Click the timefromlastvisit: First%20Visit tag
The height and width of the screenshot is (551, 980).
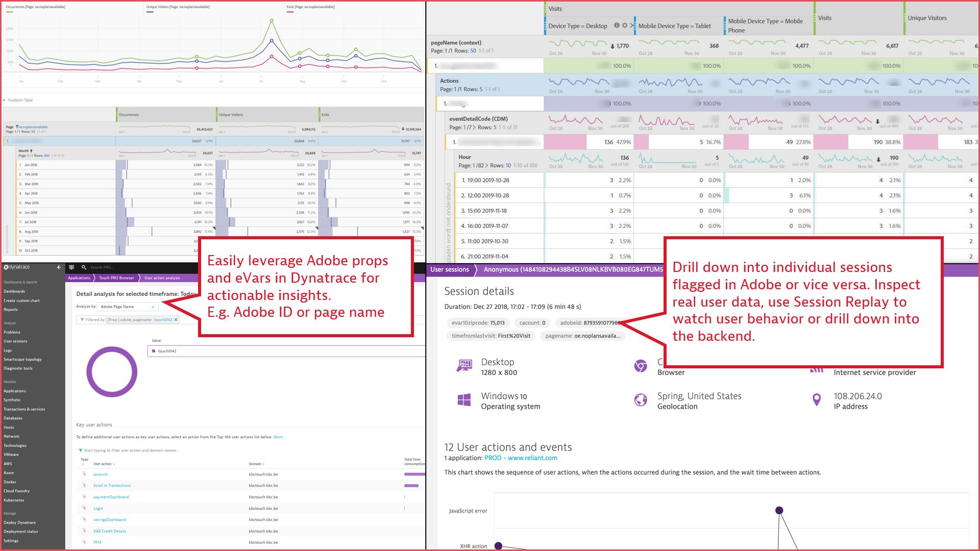pos(491,336)
